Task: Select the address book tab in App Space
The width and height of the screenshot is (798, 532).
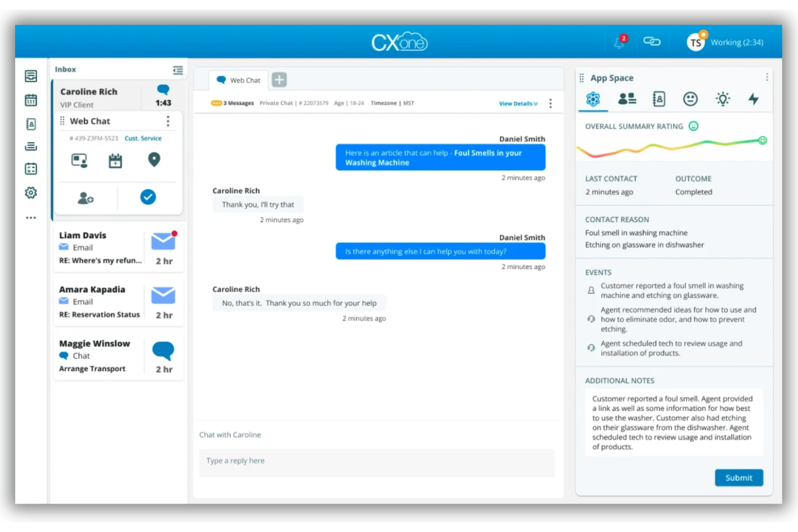Action: (659, 99)
